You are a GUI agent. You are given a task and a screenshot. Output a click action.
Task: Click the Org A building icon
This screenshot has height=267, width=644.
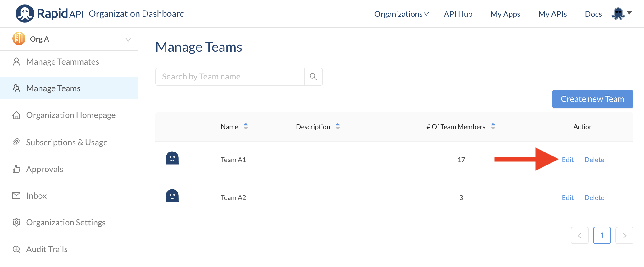point(19,39)
